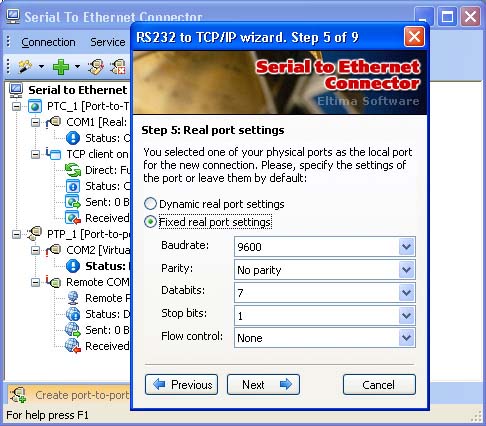Select Fixed real port settings radio
The image size is (486, 426).
coord(150,222)
